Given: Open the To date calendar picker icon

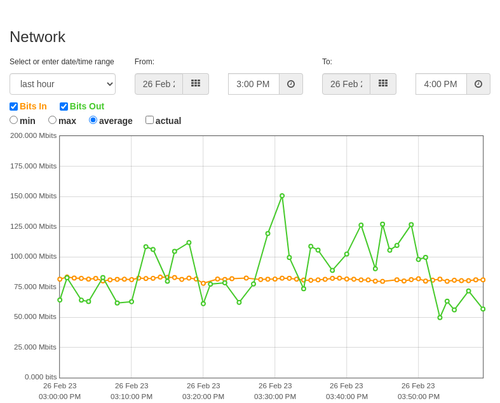Looking at the screenshot, I should (383, 84).
